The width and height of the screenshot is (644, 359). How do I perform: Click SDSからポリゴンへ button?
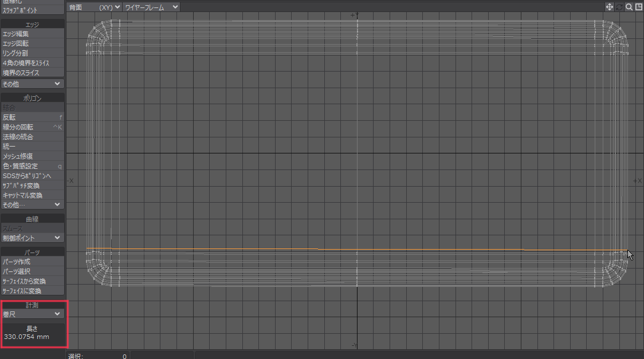point(33,176)
